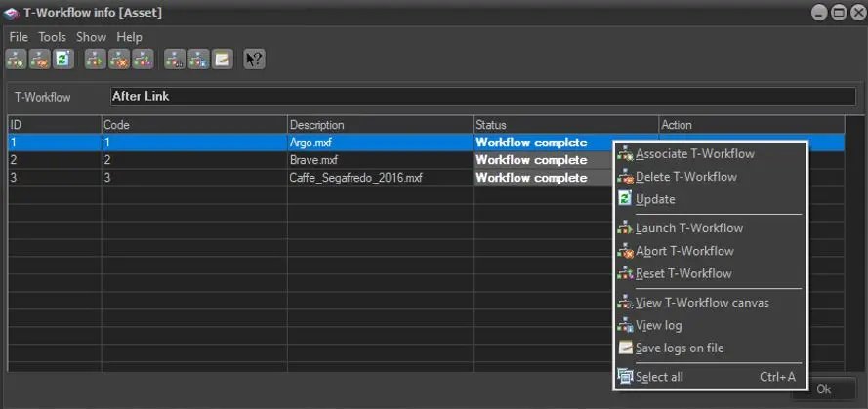The image size is (868, 409).
Task: Click the Abort T-Workflow toolbar icon
Action: click(x=119, y=60)
